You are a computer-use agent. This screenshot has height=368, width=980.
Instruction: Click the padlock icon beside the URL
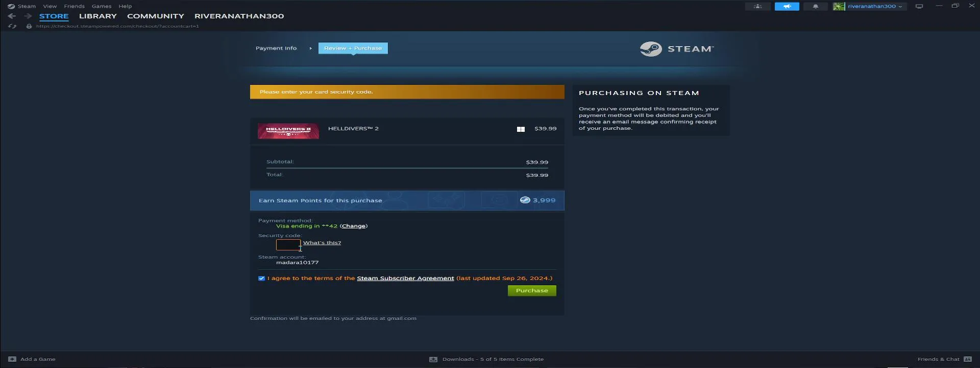[x=29, y=26]
